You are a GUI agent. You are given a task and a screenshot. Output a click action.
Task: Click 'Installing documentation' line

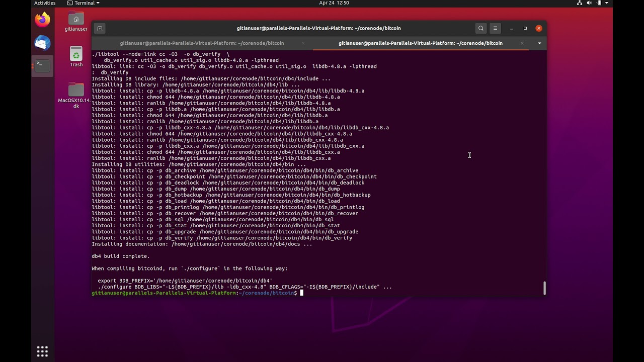(x=202, y=244)
